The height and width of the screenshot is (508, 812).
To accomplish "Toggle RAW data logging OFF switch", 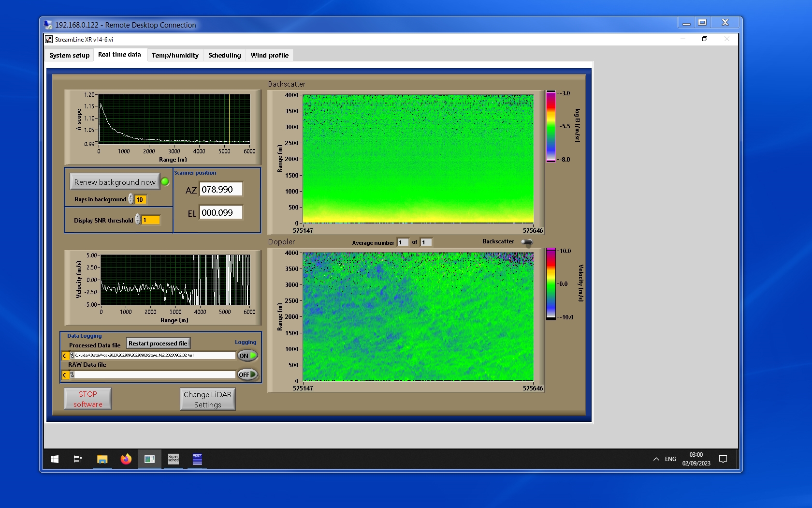I will pos(247,374).
